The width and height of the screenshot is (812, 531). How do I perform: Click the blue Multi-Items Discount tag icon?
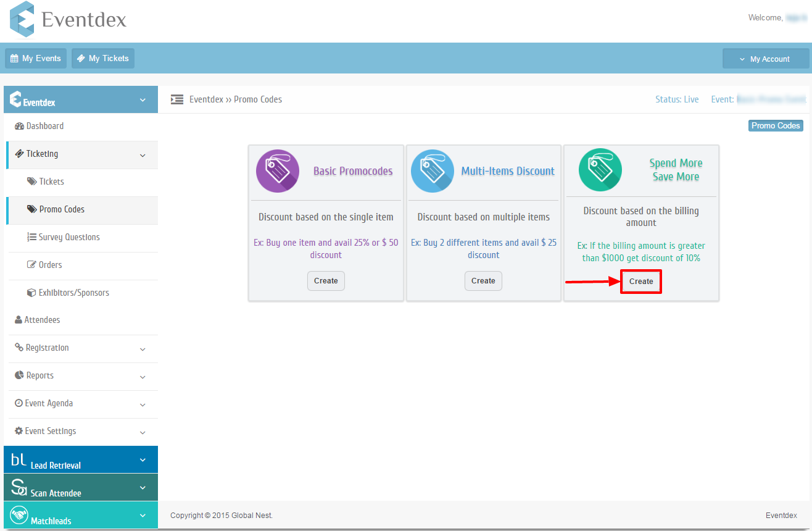point(433,171)
